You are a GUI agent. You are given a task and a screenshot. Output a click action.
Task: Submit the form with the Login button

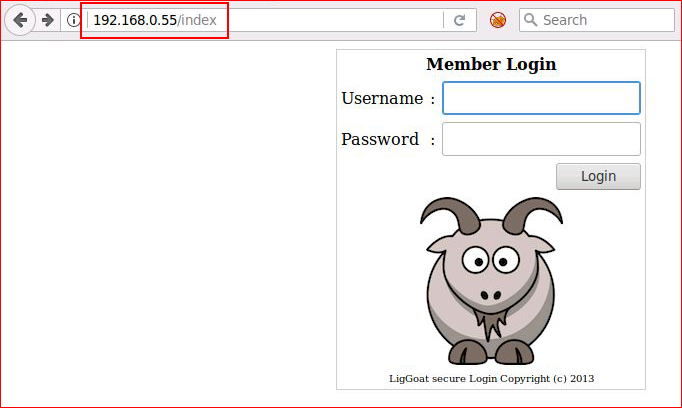tap(598, 176)
